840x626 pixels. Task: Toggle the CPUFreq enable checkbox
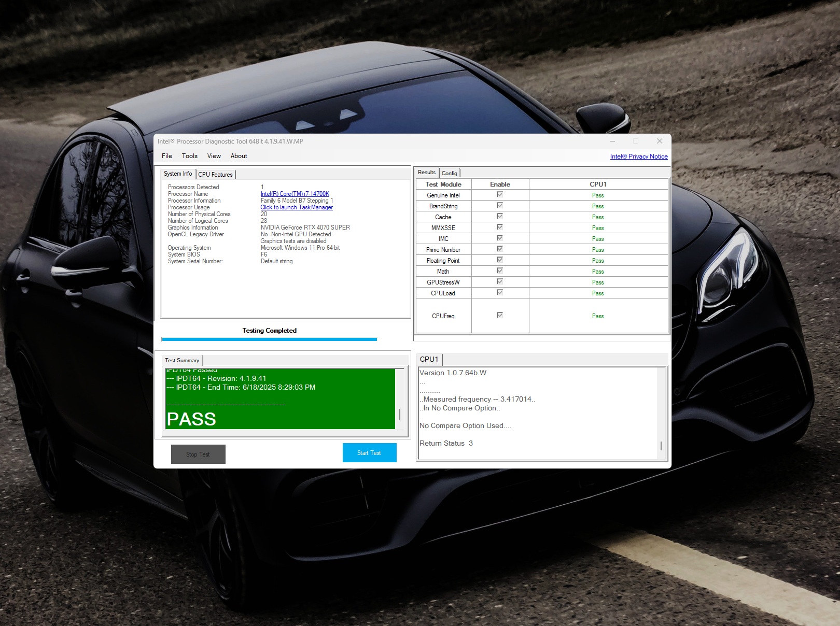pyautogui.click(x=500, y=315)
